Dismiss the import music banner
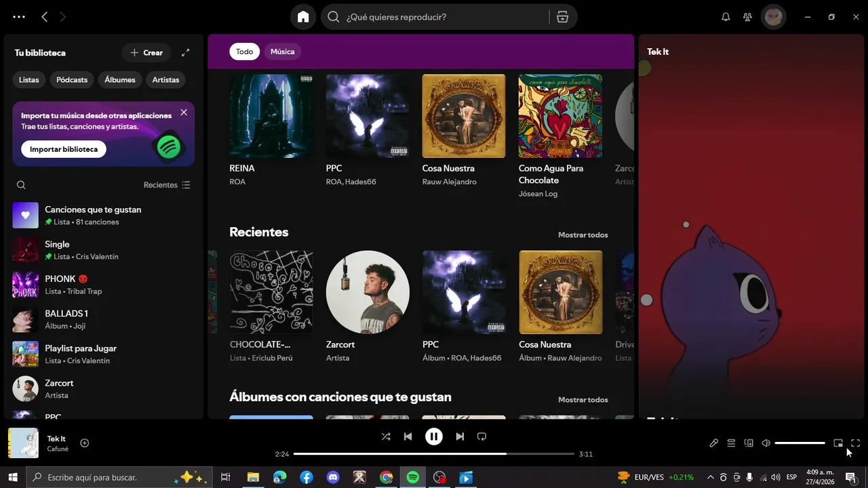The height and width of the screenshot is (488, 868). click(184, 113)
